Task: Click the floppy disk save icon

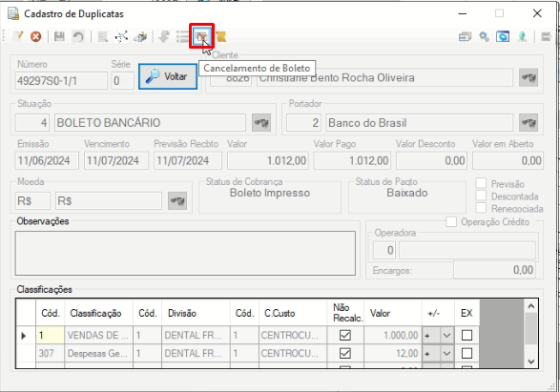Action: (59, 36)
